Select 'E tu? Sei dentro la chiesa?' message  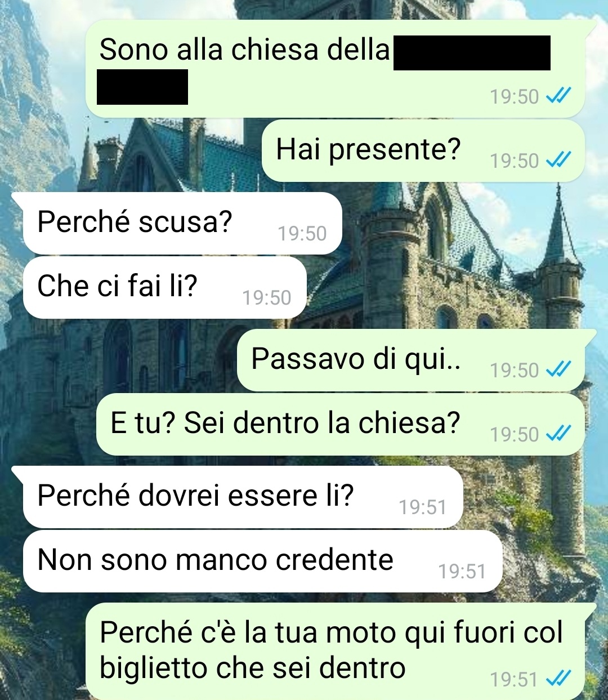click(341, 424)
